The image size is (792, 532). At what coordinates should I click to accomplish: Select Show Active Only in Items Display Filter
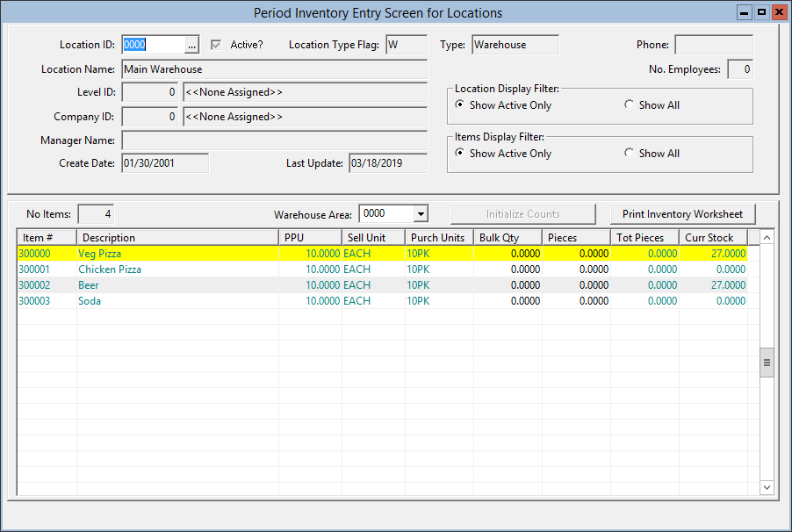point(461,154)
